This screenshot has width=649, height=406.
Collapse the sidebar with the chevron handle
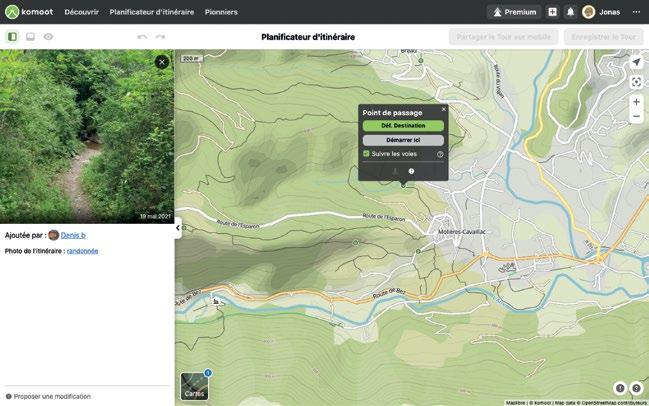pos(178,228)
